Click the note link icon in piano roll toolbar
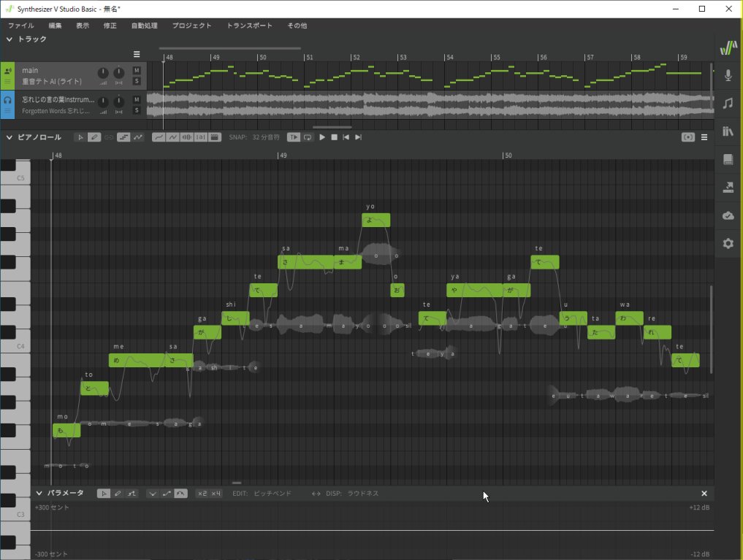The height and width of the screenshot is (560, 743). tap(109, 137)
